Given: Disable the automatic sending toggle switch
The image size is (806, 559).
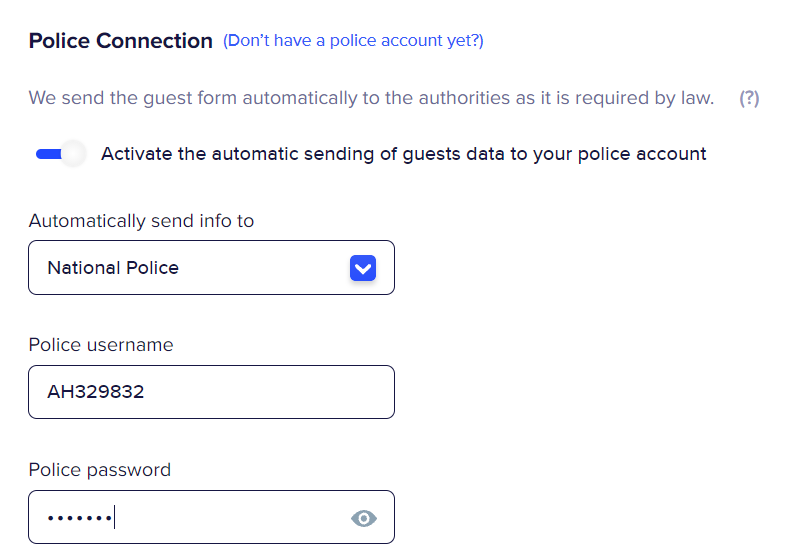Looking at the screenshot, I should [x=60, y=154].
